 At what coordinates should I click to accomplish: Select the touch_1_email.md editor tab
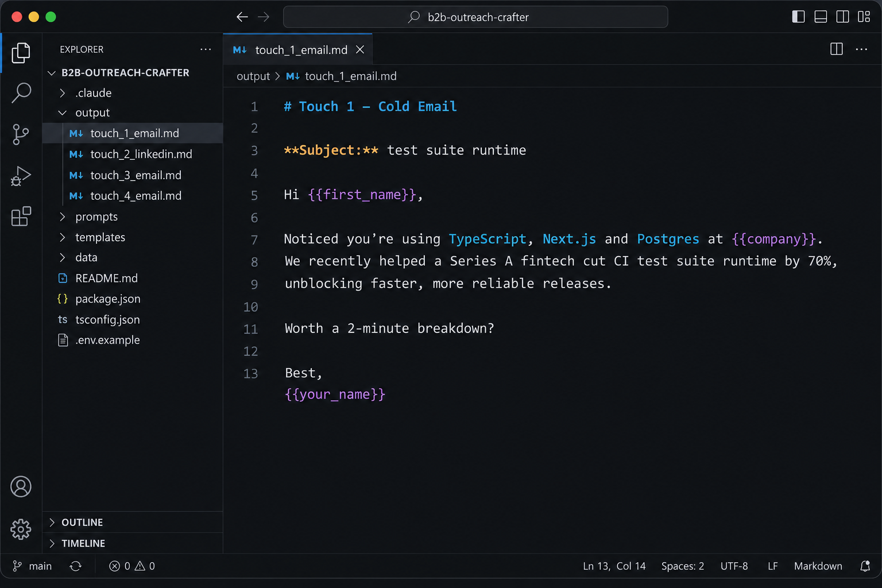pos(298,50)
